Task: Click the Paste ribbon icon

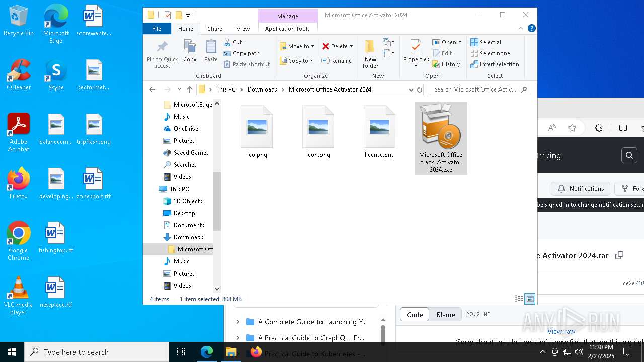Action: (x=211, y=51)
